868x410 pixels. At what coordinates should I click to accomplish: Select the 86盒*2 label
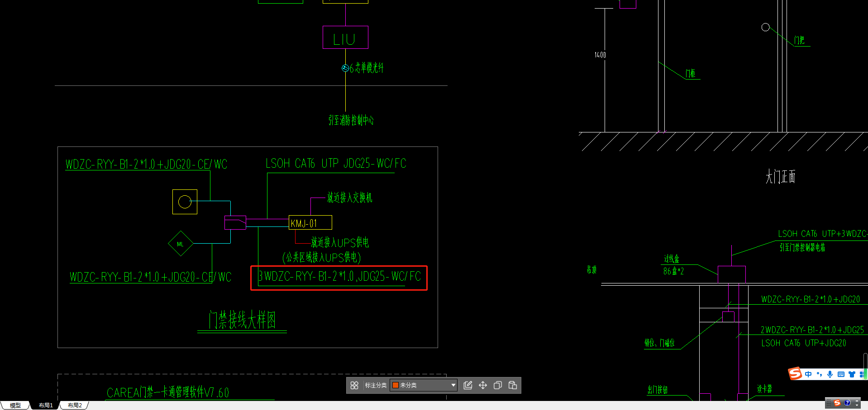673,271
